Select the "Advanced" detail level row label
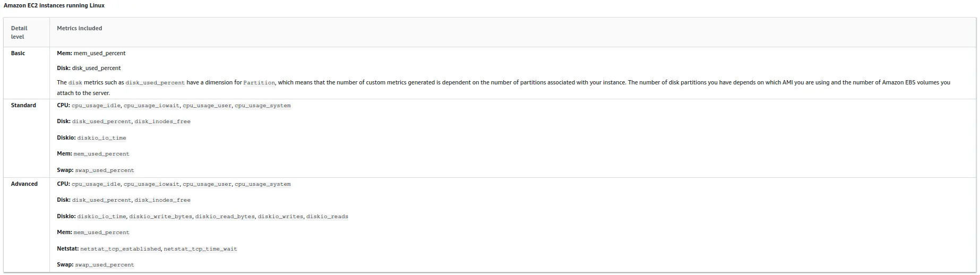 click(x=24, y=184)
